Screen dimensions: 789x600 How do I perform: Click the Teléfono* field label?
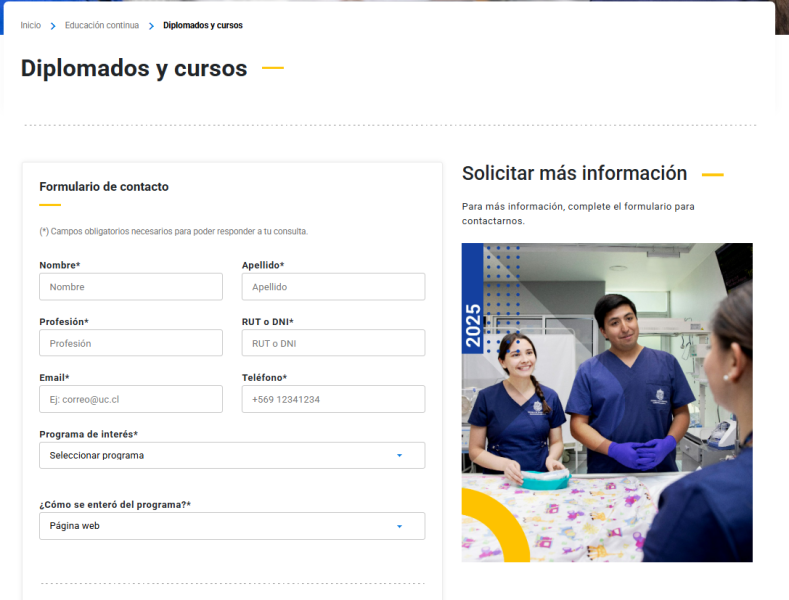264,378
